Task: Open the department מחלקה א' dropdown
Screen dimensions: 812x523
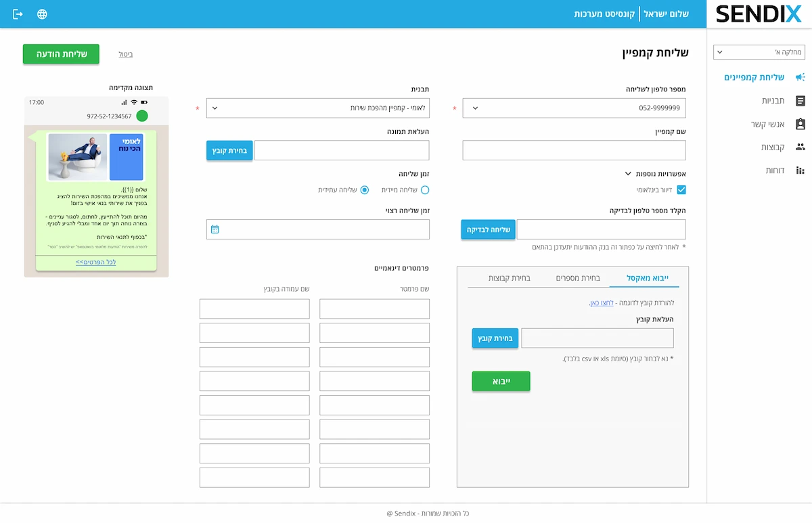Action: point(757,52)
